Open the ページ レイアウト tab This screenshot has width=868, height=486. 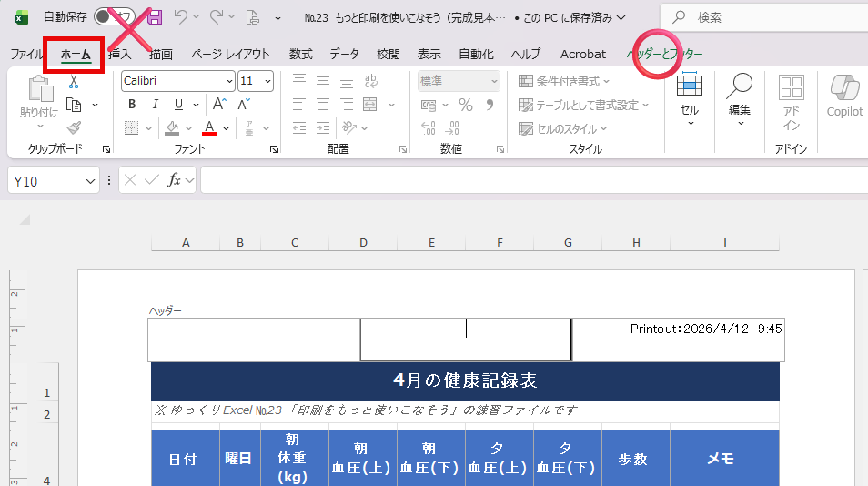coord(229,54)
